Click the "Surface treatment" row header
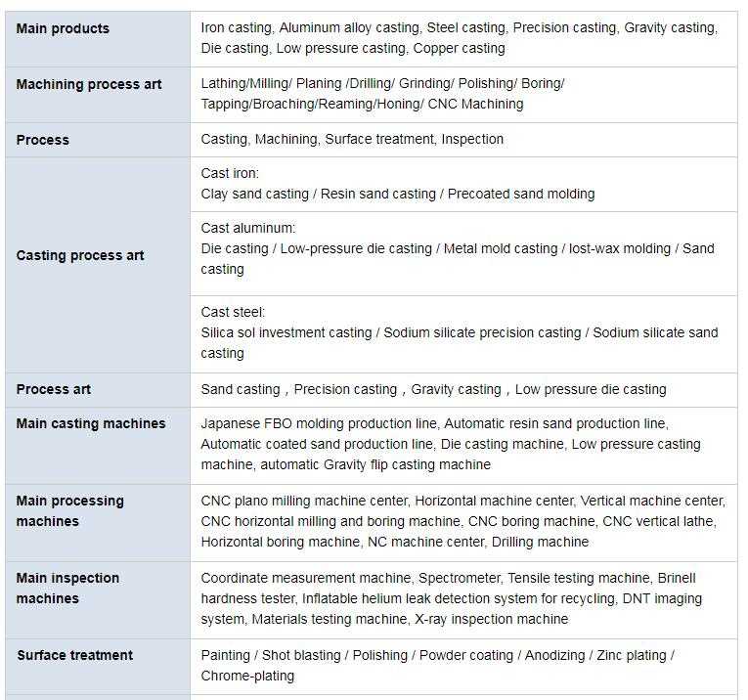748x700 pixels. tap(74, 655)
